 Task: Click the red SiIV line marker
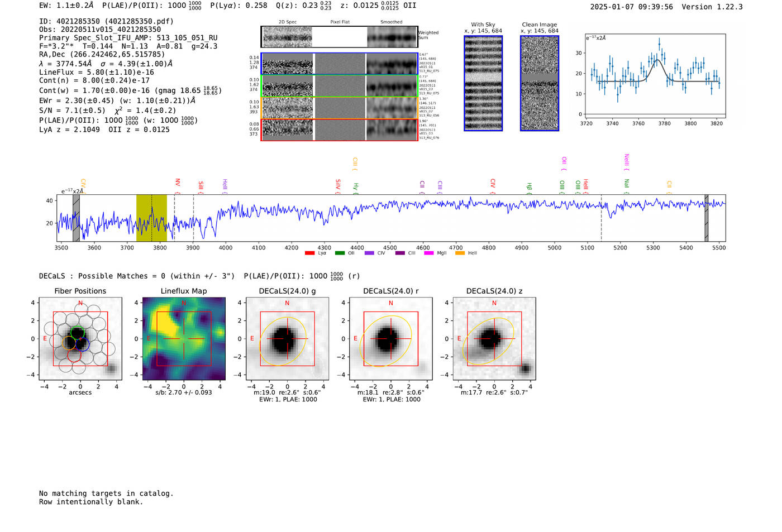pos(338,185)
